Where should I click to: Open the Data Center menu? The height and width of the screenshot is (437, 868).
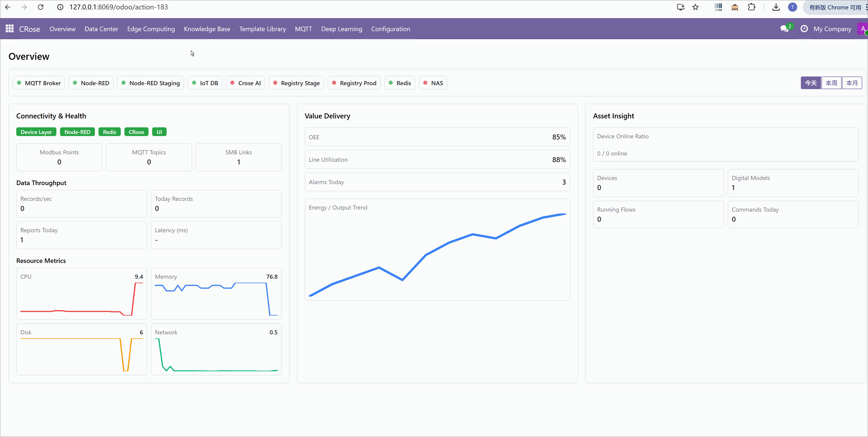102,29
